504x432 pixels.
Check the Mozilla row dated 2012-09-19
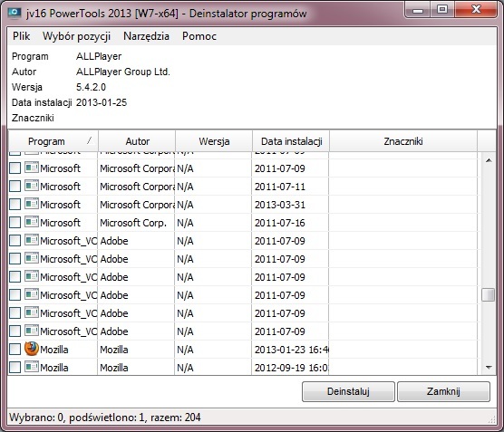(x=15, y=367)
